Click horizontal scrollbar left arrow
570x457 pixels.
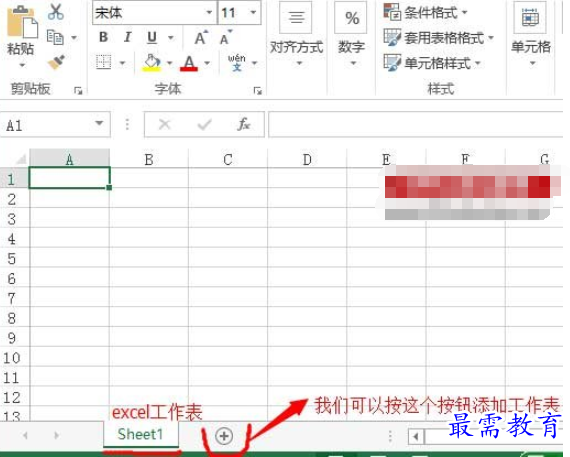[x=416, y=436]
